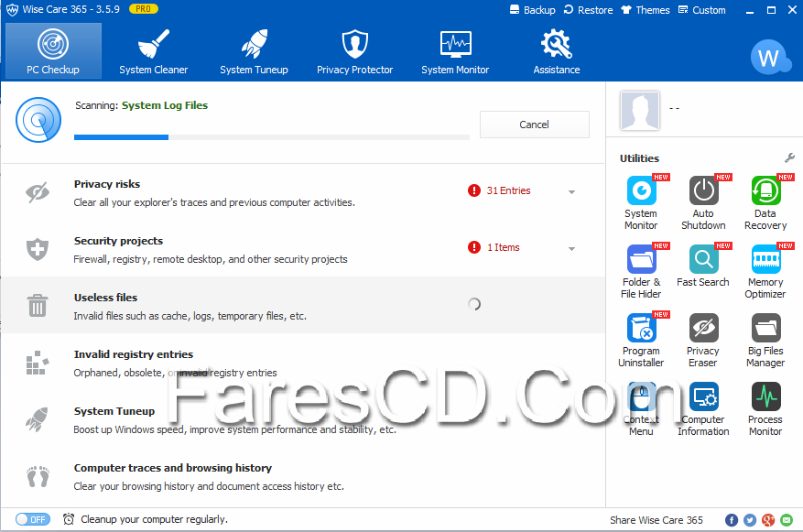Launch the Fast Search utility
The width and height of the screenshot is (803, 532).
703,266
